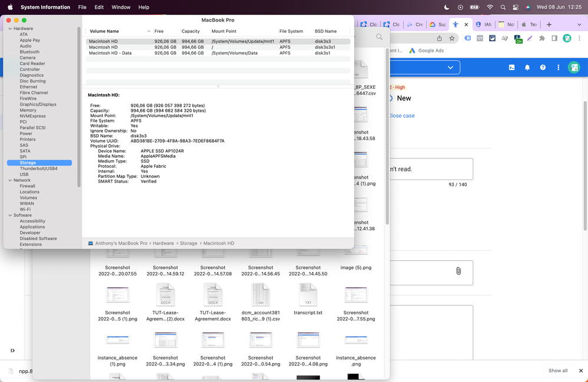Select image (5).png file in Finder

356,258
